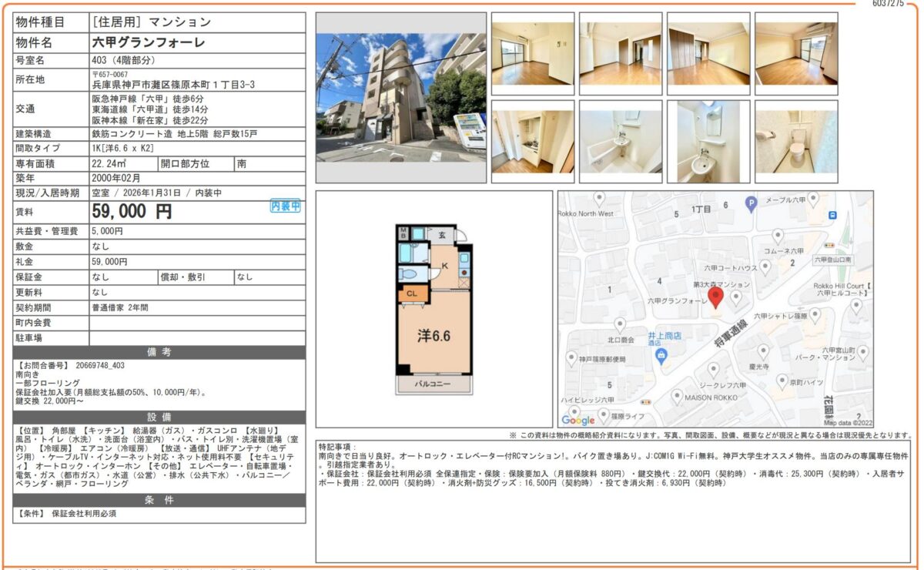This screenshot has height=570, width=924.
Task: Click the 京町ハイツ map pin
Action: coord(783,381)
